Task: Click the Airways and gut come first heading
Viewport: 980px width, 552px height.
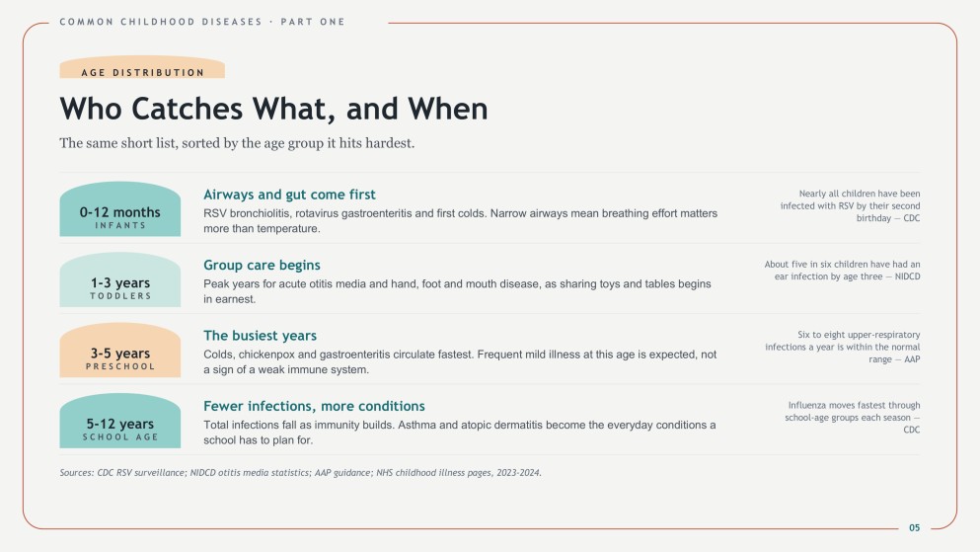Action: click(x=289, y=195)
